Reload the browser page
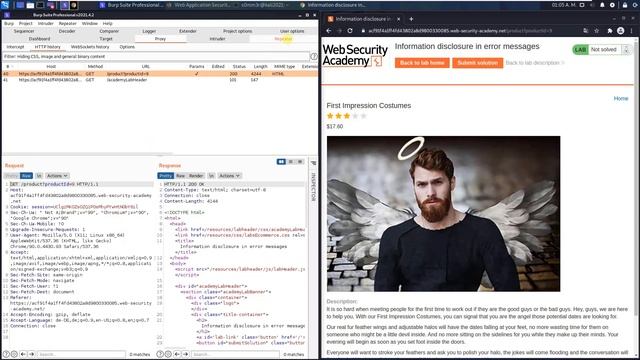 tap(350, 31)
